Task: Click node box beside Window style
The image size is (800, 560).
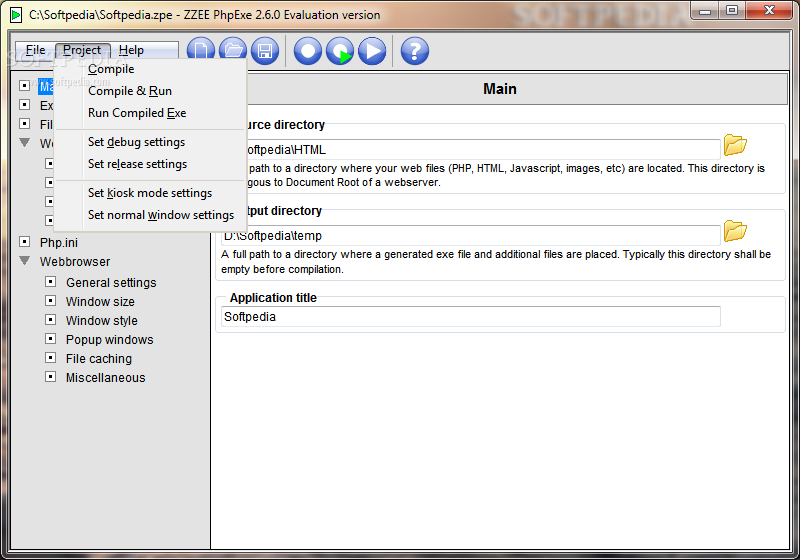Action: click(x=50, y=320)
